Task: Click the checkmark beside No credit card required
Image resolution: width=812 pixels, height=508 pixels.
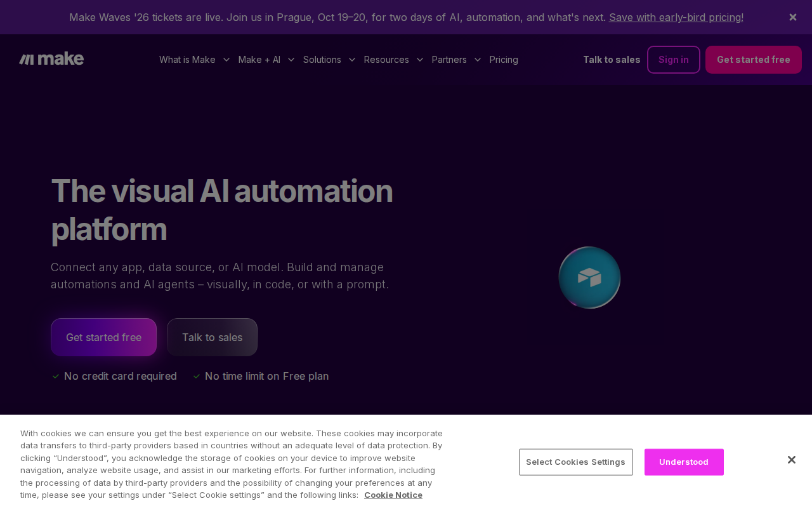Action: (56, 377)
